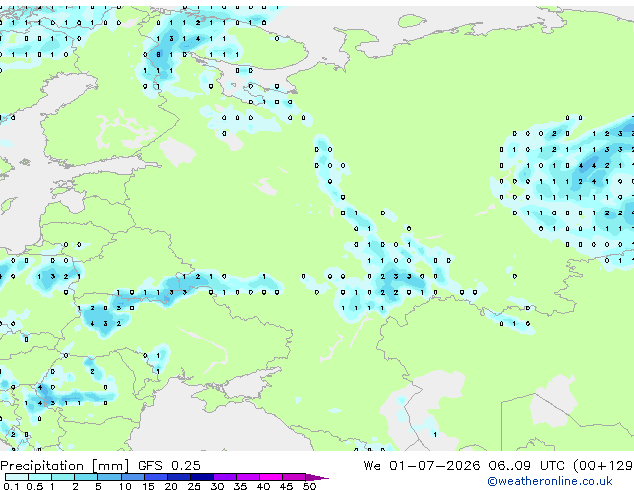Click the 30–35 mm purple legend swatch
Viewport: 634px width, 490px height.
(225, 477)
